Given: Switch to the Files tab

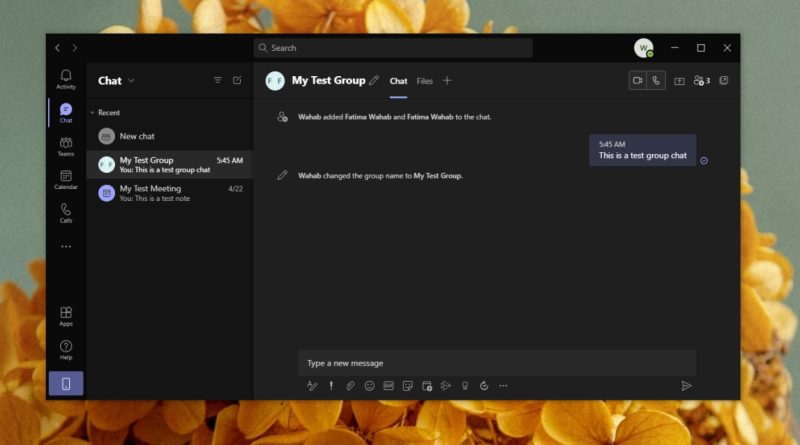Looking at the screenshot, I should click(424, 81).
